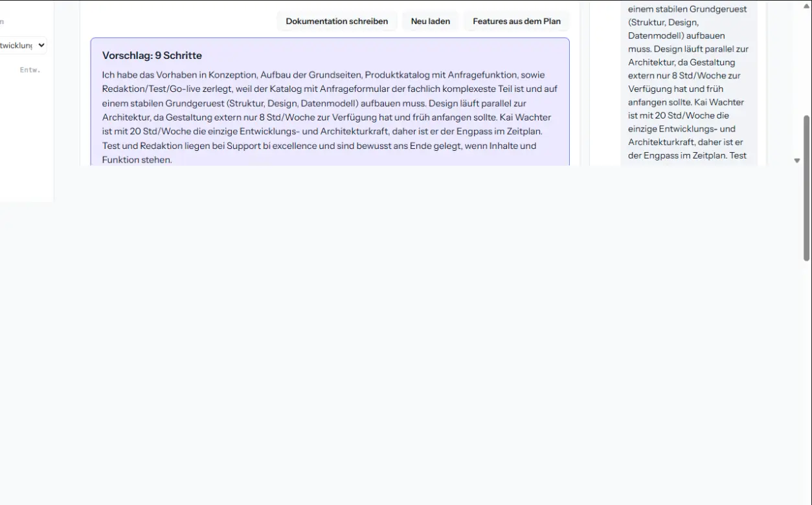
Task: Click the small down arrow beside the scrollbar
Action: point(797,161)
